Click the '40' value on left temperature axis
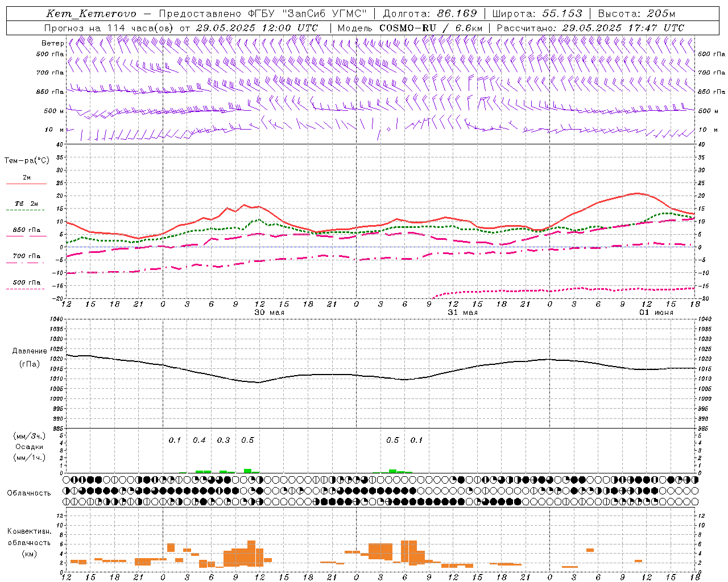 [60, 145]
